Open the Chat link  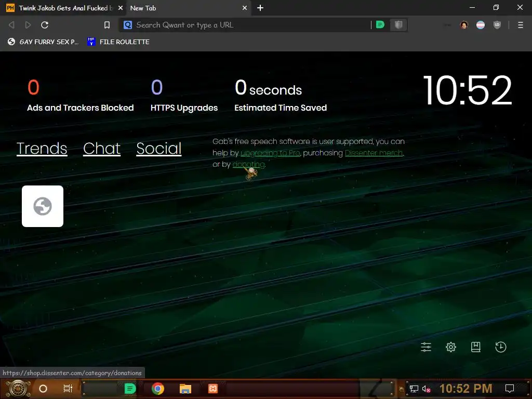click(102, 149)
